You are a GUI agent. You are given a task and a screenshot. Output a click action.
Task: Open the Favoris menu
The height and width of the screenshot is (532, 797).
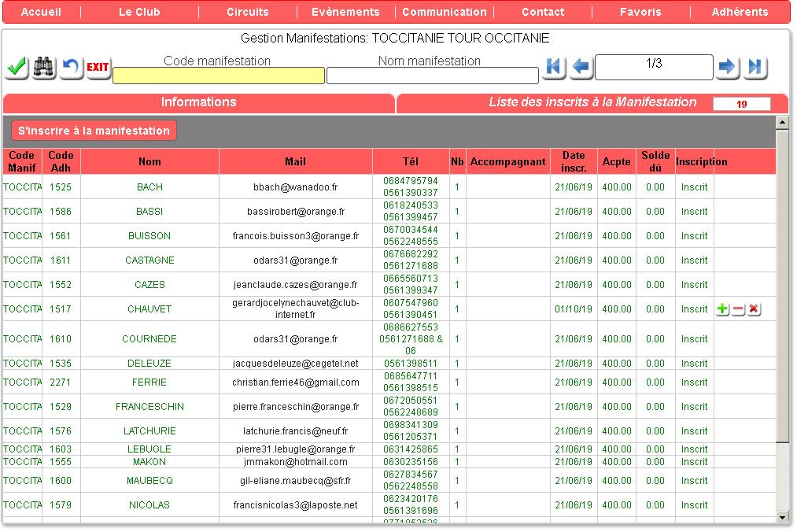pyautogui.click(x=640, y=12)
